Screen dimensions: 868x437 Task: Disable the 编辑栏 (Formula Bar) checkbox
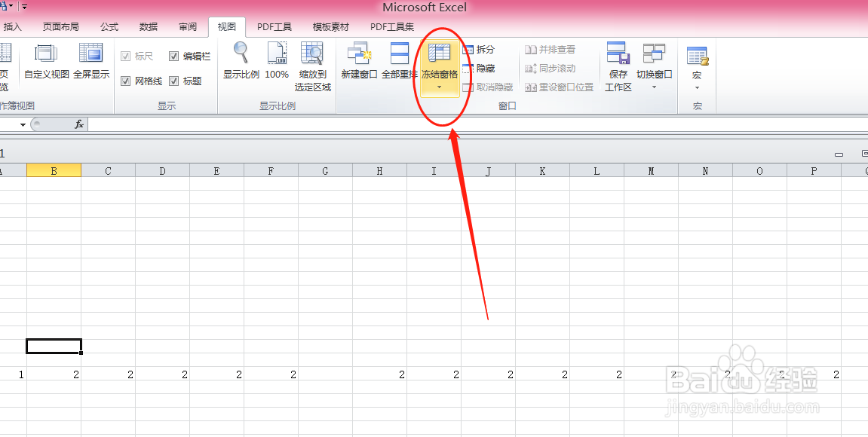pos(173,56)
